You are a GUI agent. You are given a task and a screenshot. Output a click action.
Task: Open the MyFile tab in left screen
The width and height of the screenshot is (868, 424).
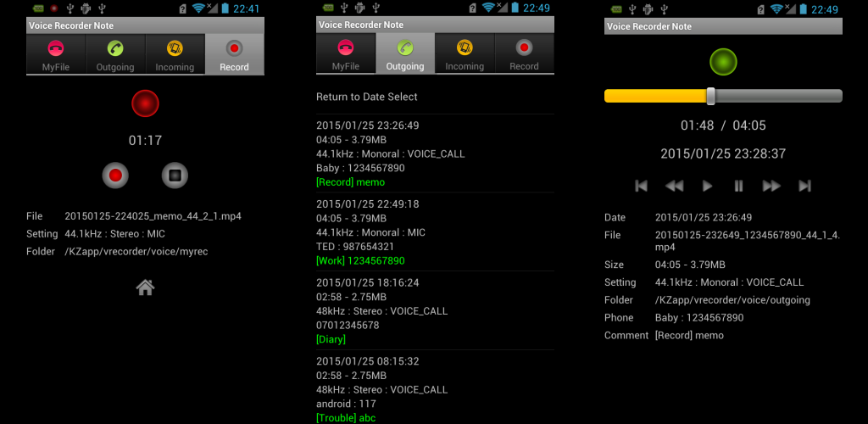click(x=56, y=54)
